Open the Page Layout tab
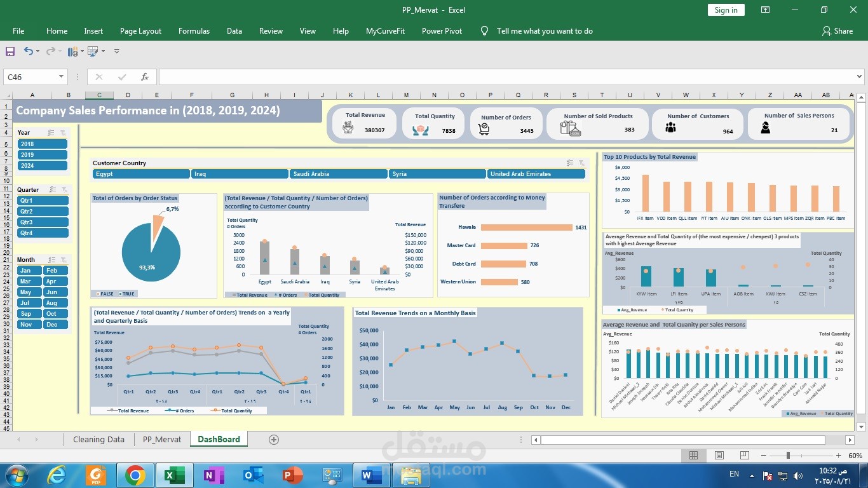 [140, 30]
